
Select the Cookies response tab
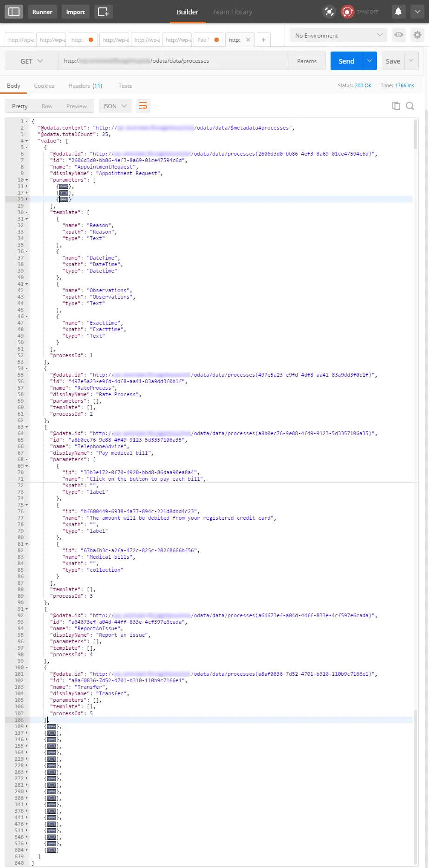point(44,86)
